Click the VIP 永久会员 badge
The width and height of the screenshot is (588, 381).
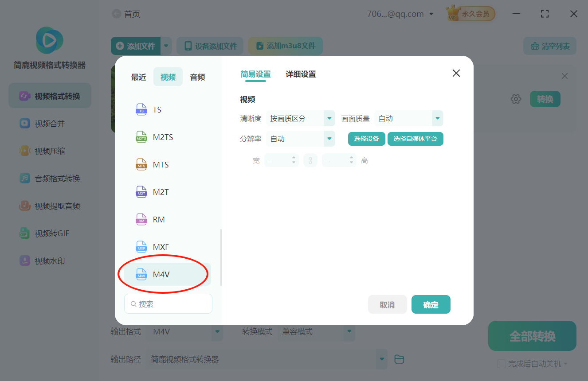(470, 13)
